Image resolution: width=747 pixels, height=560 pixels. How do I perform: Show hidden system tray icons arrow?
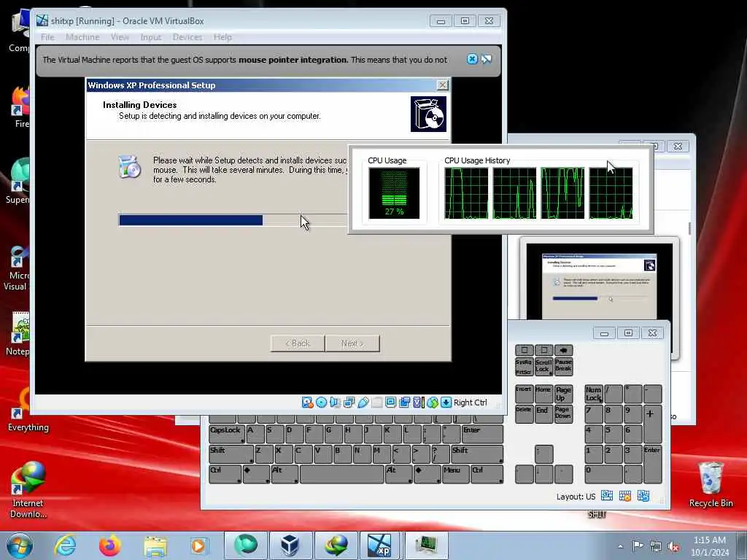[x=620, y=546]
